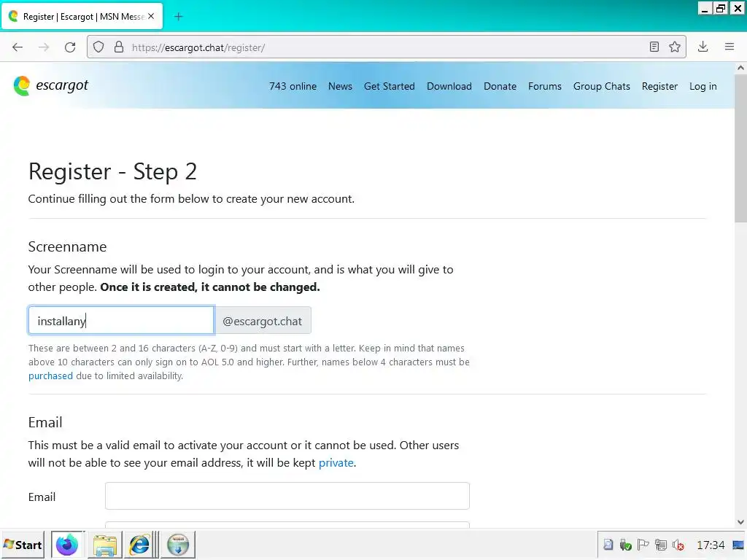747x560 pixels.
Task: Close the Register | Escargot tab
Action: pyautogui.click(x=151, y=16)
